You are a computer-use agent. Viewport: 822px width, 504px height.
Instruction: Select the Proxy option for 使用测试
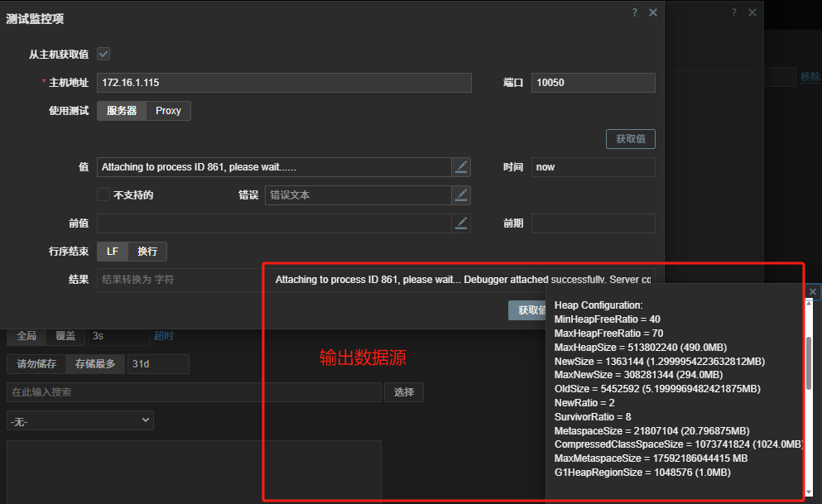point(168,111)
